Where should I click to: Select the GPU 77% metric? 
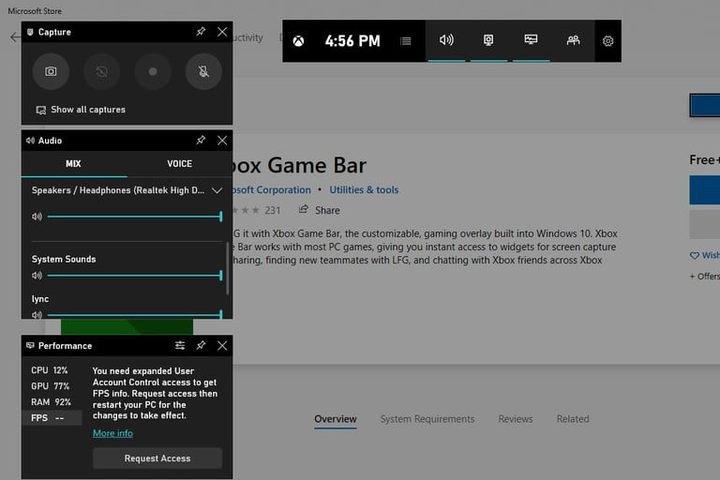(52, 386)
